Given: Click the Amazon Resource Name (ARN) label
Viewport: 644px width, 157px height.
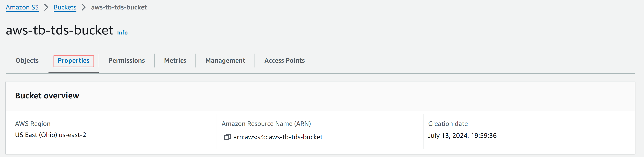Looking at the screenshot, I should point(266,124).
